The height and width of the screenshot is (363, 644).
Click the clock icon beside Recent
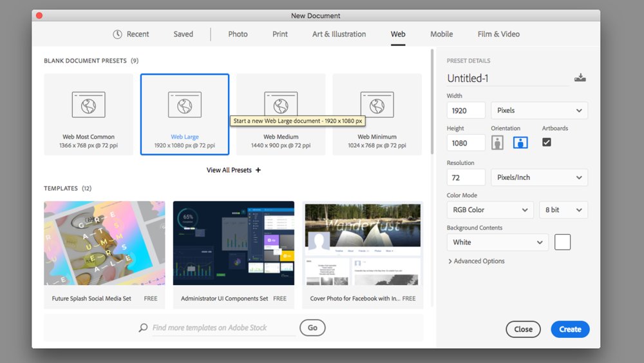(x=117, y=34)
